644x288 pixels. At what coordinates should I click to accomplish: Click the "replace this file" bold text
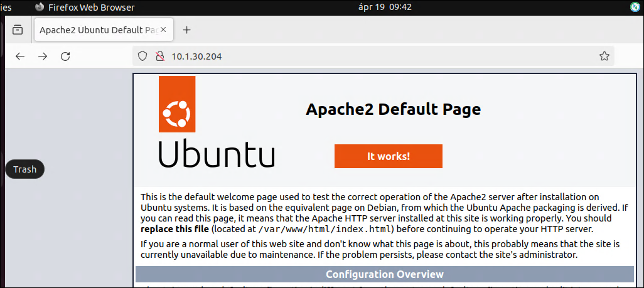click(175, 229)
